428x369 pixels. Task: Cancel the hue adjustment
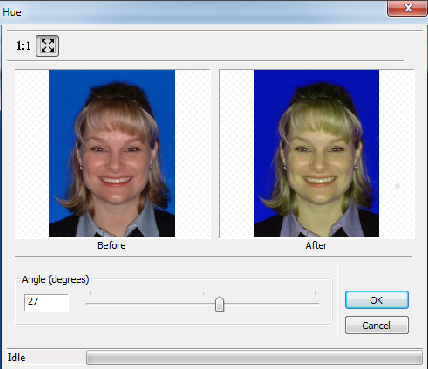point(377,325)
